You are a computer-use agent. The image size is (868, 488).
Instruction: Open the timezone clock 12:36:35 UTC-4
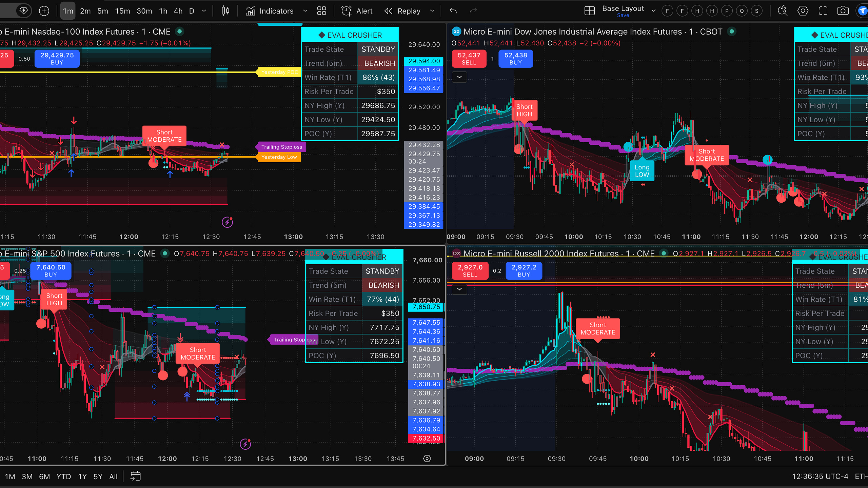pyautogui.click(x=820, y=476)
